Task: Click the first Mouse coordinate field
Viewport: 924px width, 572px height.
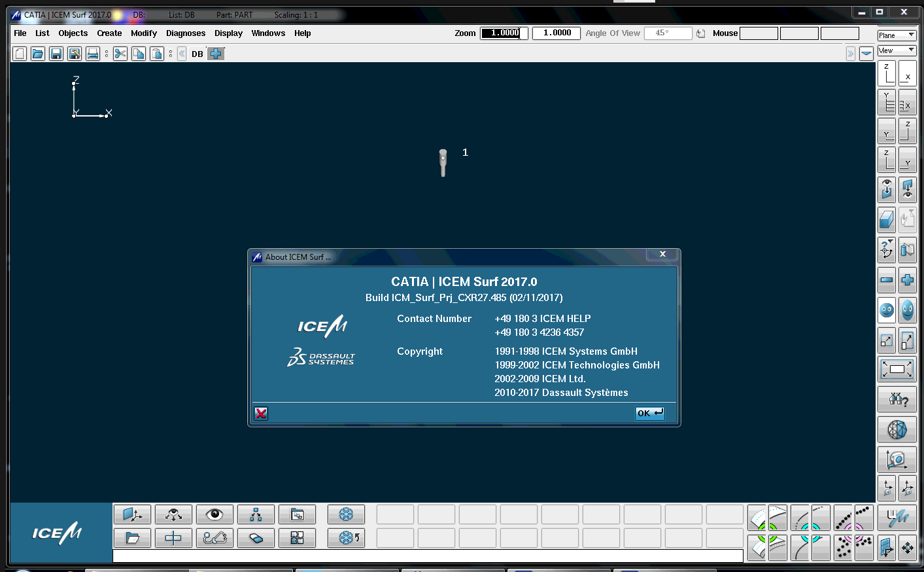Action: pyautogui.click(x=759, y=33)
